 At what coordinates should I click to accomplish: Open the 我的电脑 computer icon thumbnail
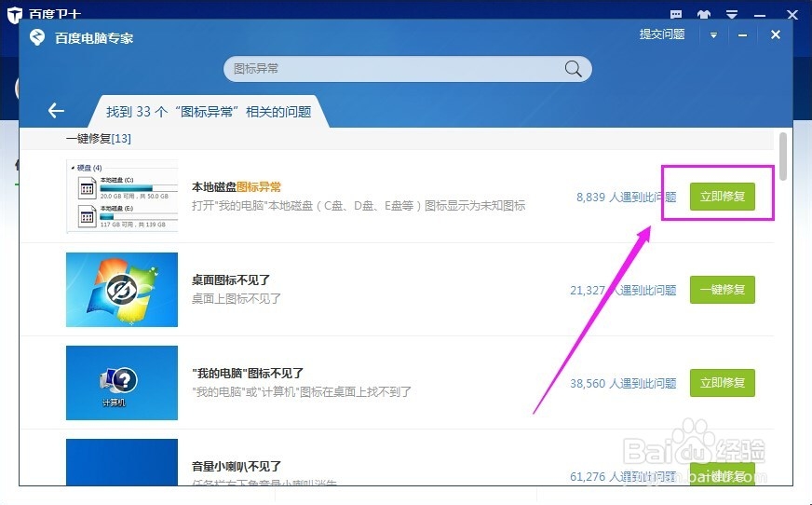122,383
